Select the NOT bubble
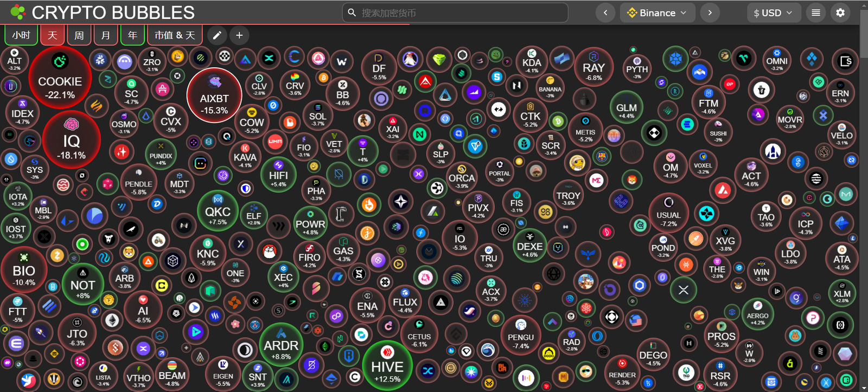The width and height of the screenshot is (868, 392). 83,284
